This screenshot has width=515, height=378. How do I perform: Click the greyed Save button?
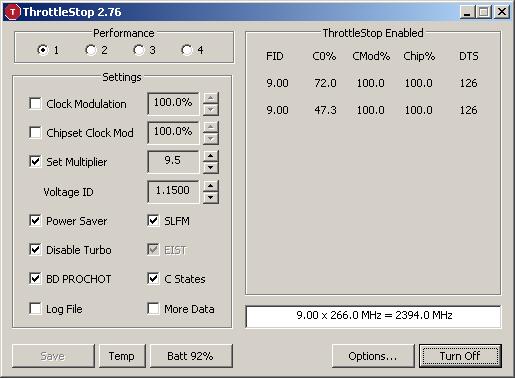pyautogui.click(x=53, y=356)
